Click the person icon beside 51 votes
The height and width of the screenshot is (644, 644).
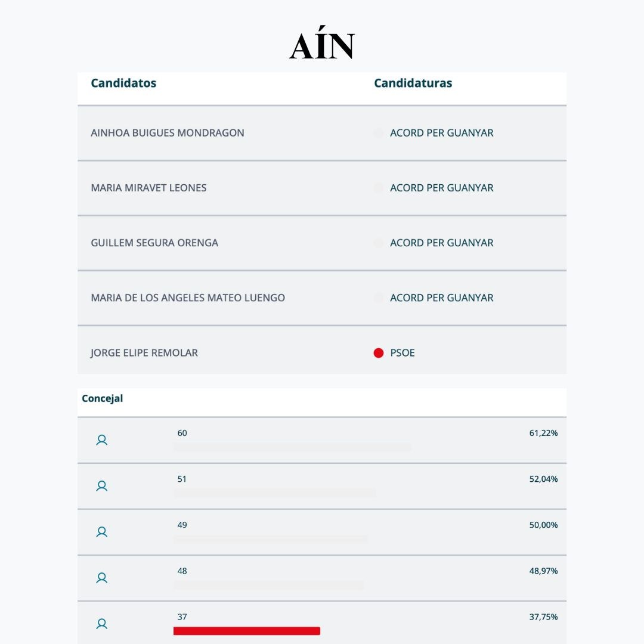[102, 487]
